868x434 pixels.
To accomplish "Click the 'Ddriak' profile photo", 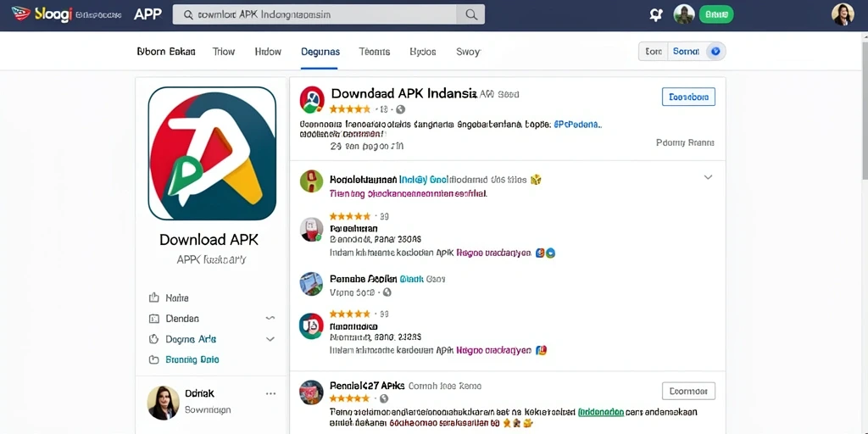I will [164, 403].
